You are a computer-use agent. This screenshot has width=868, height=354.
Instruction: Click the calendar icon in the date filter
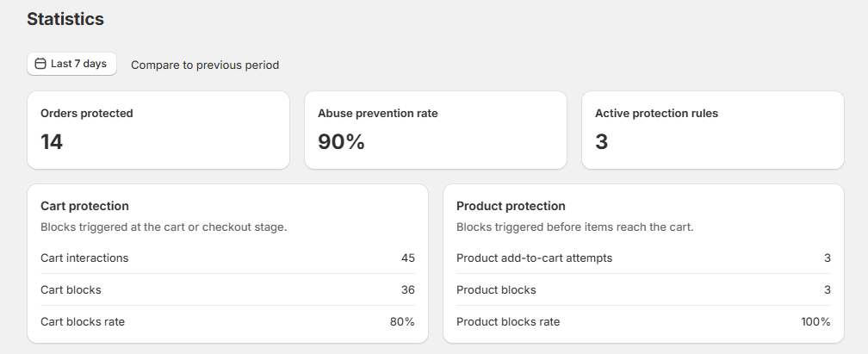click(x=40, y=64)
